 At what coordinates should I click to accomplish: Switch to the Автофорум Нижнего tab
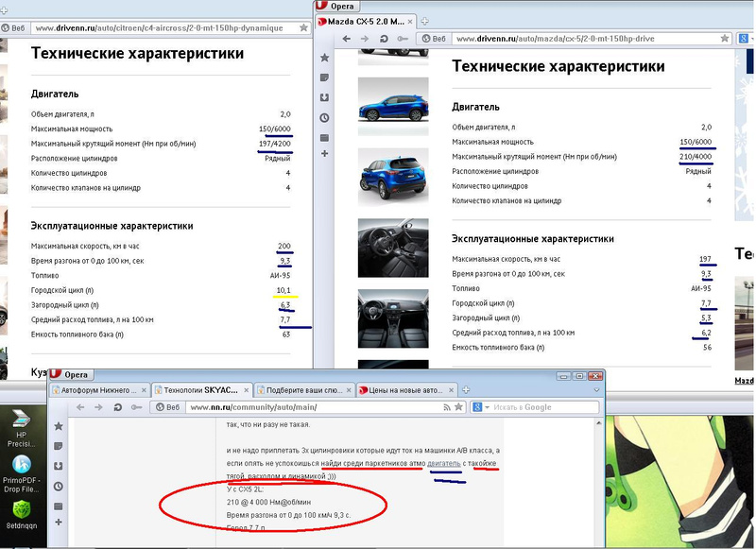pyautogui.click(x=99, y=390)
